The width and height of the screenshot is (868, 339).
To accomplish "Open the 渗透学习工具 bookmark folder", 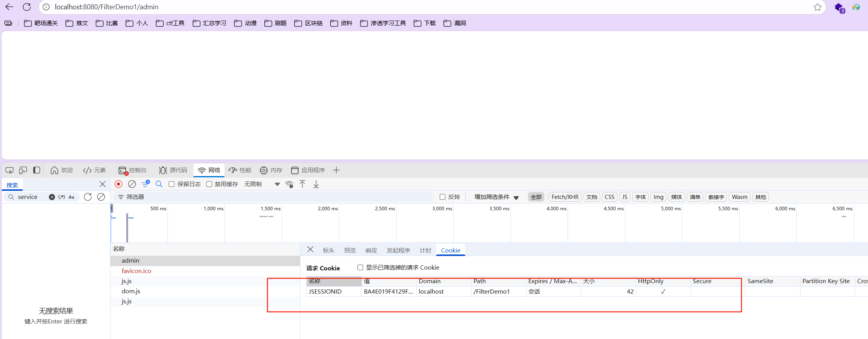I will click(383, 23).
